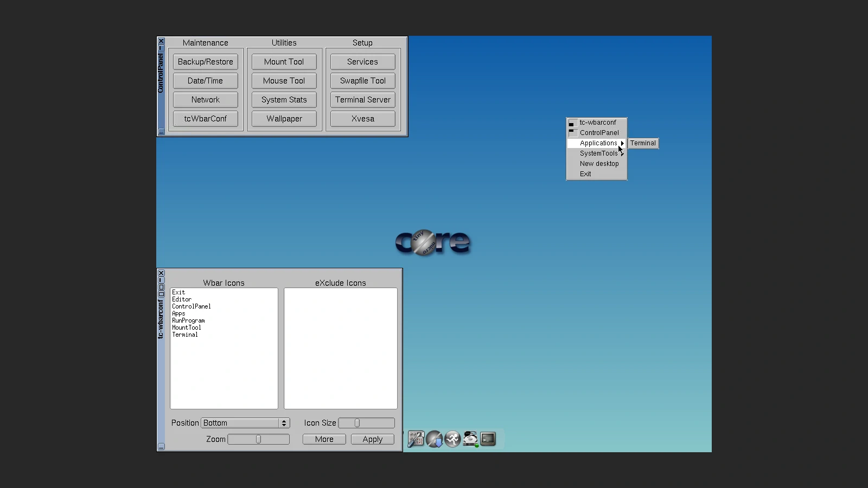Open Control Panel from the wbar dock

click(x=416, y=439)
